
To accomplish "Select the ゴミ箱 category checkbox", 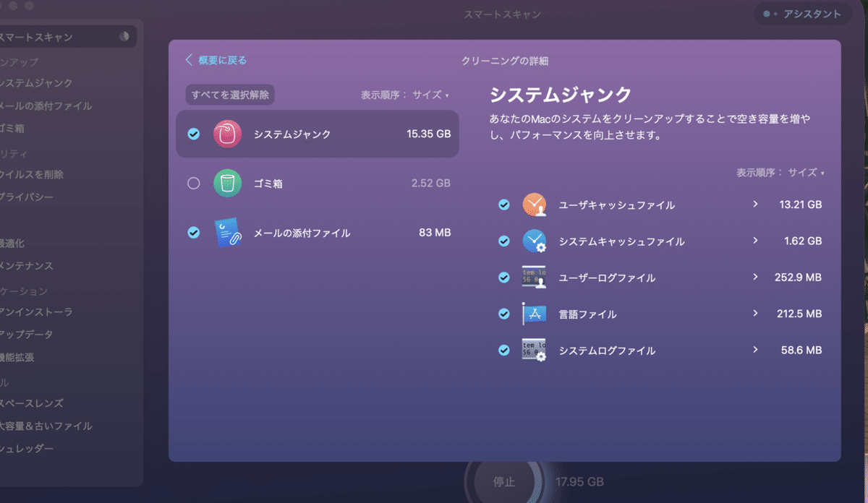I will pos(193,184).
